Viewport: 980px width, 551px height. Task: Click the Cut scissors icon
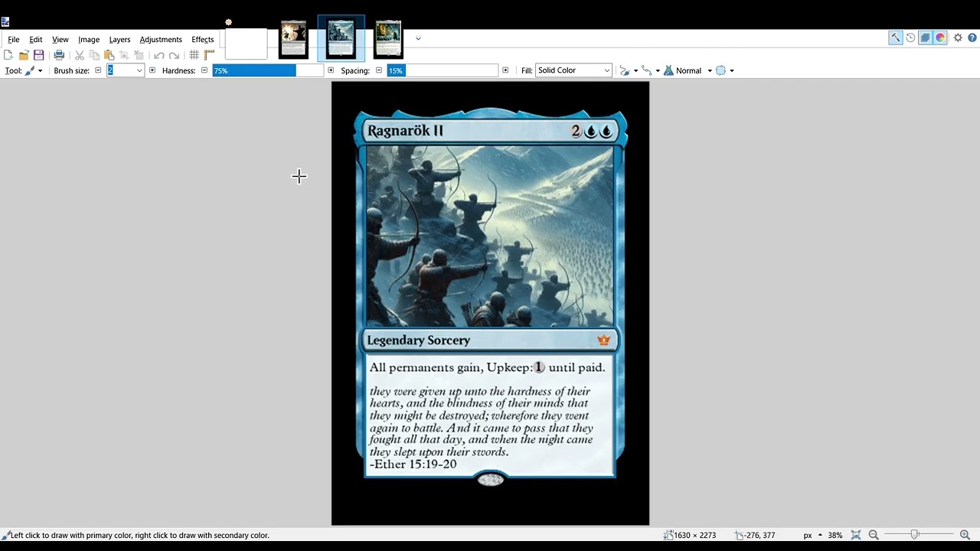[80, 55]
